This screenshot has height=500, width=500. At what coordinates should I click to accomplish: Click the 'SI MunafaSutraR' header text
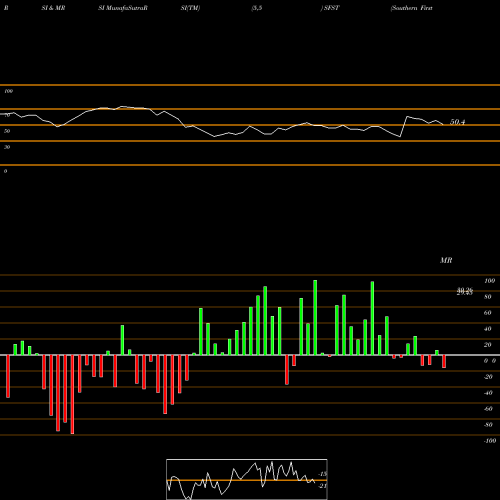123,8
